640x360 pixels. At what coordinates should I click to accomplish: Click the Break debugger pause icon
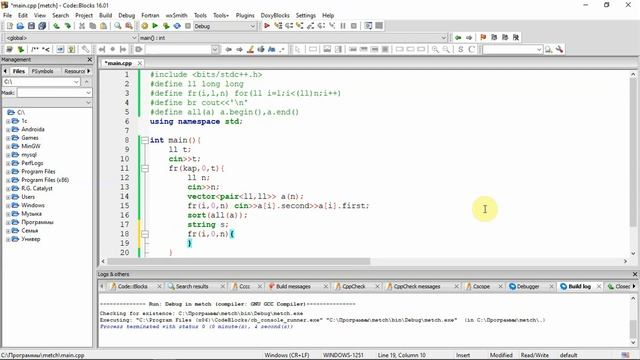click(343, 26)
